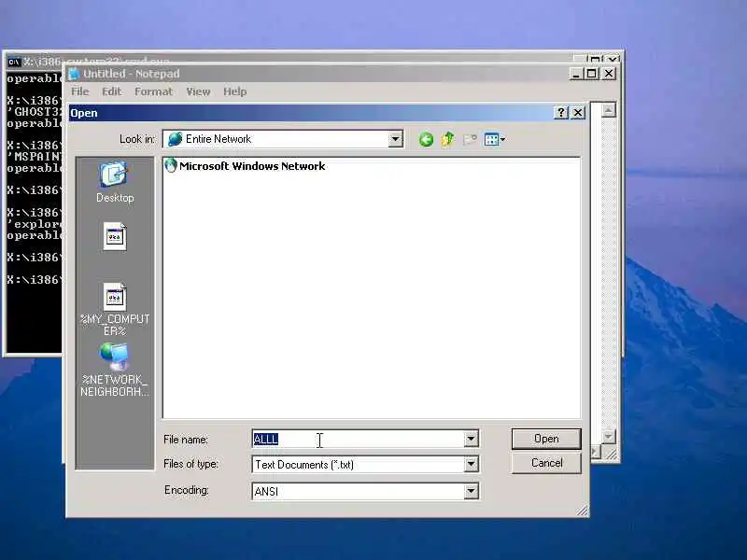The image size is (747, 560).
Task: Click Notepad's scroll down arrow
Action: point(609,436)
